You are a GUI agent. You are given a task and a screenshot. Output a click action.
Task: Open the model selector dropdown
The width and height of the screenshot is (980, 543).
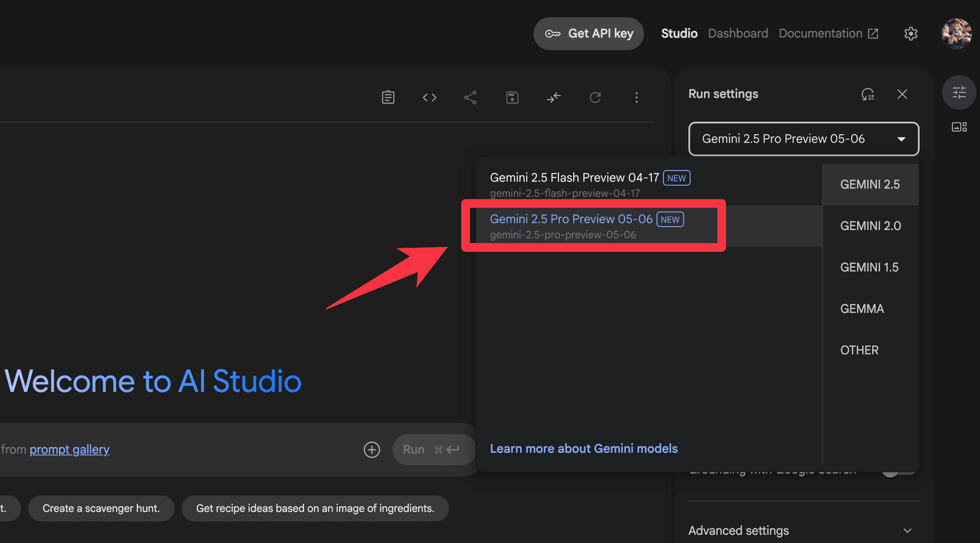pyautogui.click(x=804, y=139)
